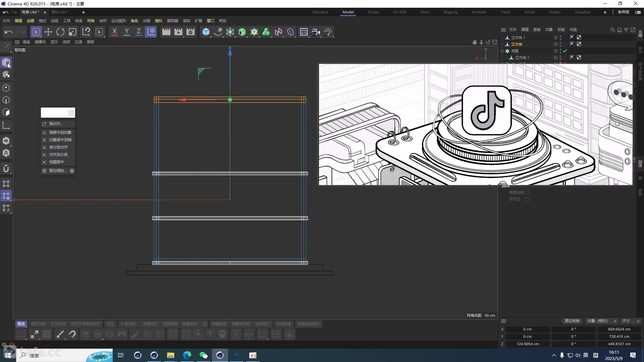The width and height of the screenshot is (644, 362).
Task: Toggle Y axis lock
Action: pos(127,32)
